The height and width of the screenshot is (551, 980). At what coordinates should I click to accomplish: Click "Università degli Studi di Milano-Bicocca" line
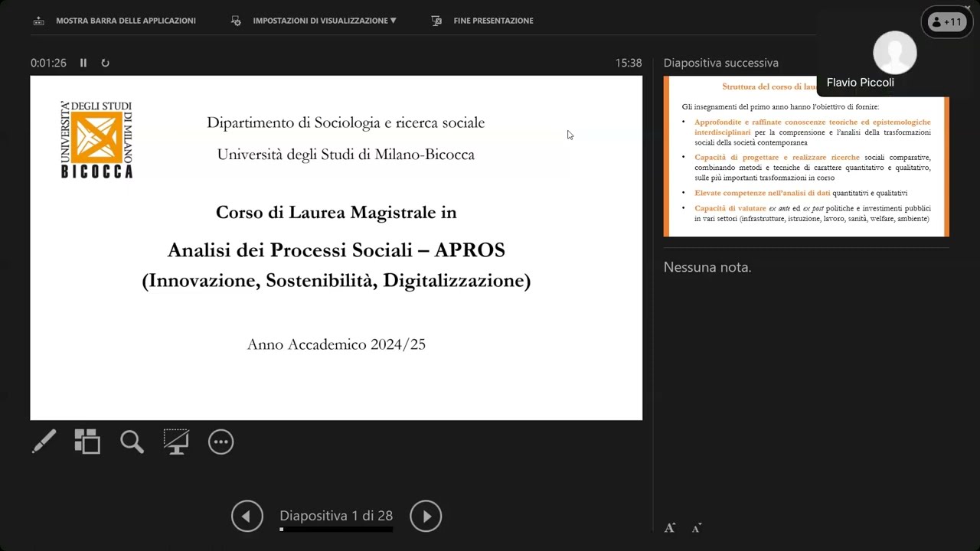click(x=346, y=155)
